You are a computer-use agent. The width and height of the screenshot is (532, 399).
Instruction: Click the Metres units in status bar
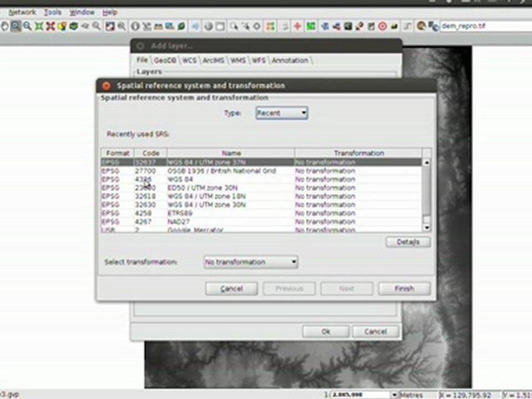(x=412, y=395)
